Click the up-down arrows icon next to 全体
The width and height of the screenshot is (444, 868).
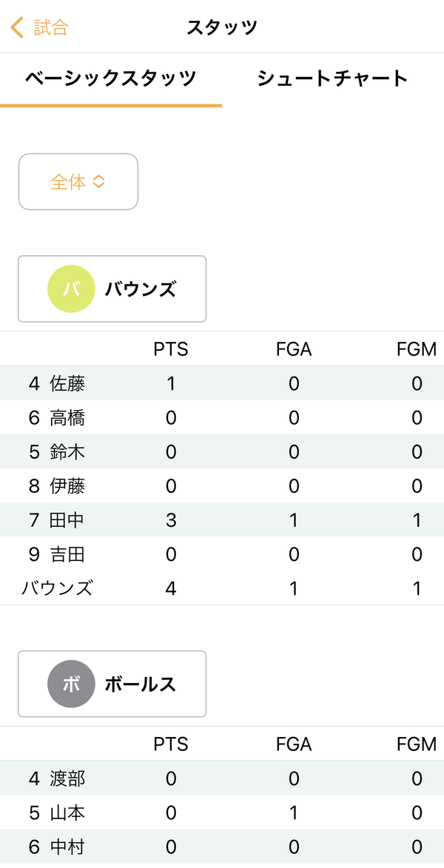98,181
